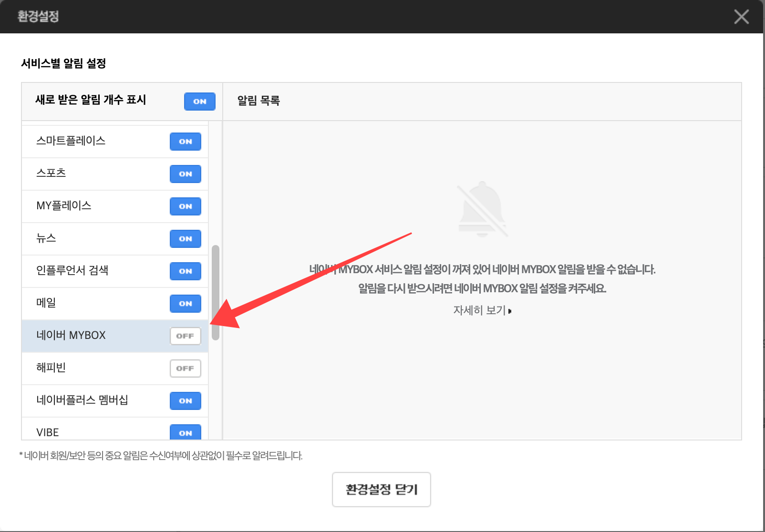The image size is (765, 532).
Task: Close the 환경설정 dialog with X
Action: 741,17
